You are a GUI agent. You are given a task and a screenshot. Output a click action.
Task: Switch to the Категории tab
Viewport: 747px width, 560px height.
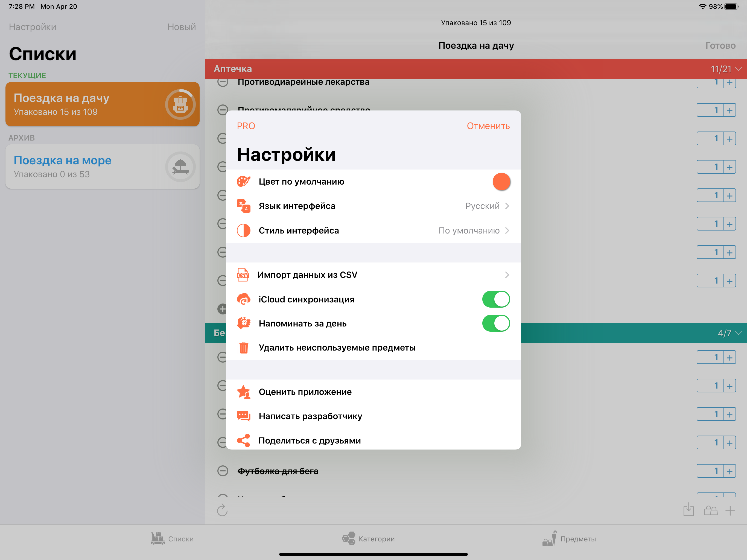tap(368, 538)
